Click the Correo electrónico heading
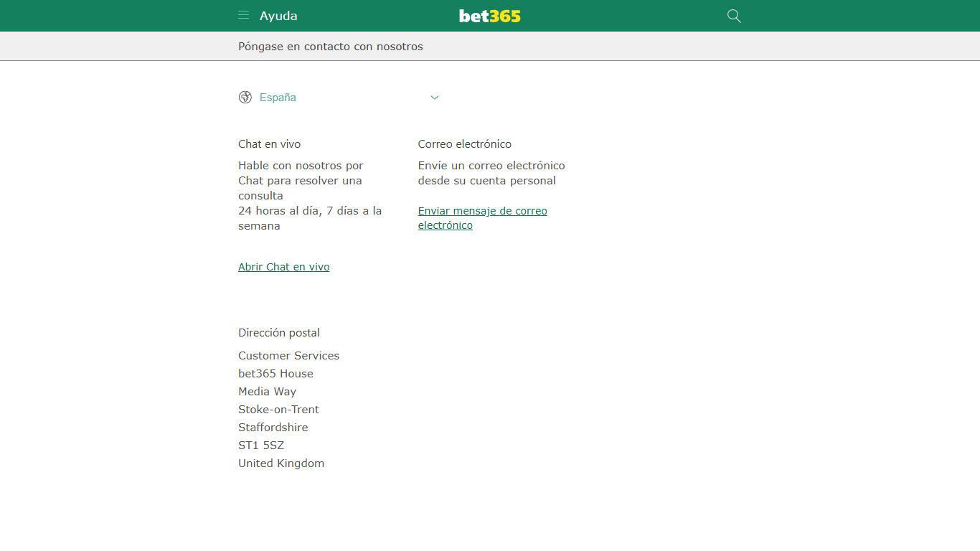 click(x=465, y=144)
